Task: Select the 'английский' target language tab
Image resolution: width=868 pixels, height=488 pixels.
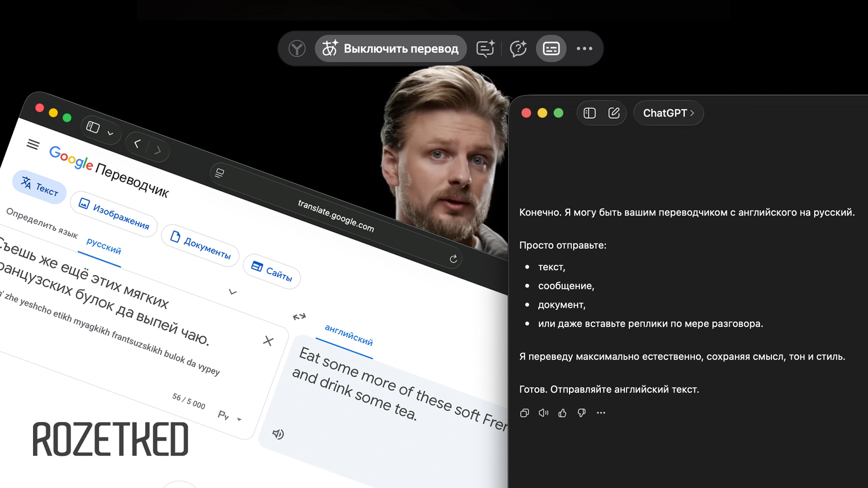Action: [349, 335]
